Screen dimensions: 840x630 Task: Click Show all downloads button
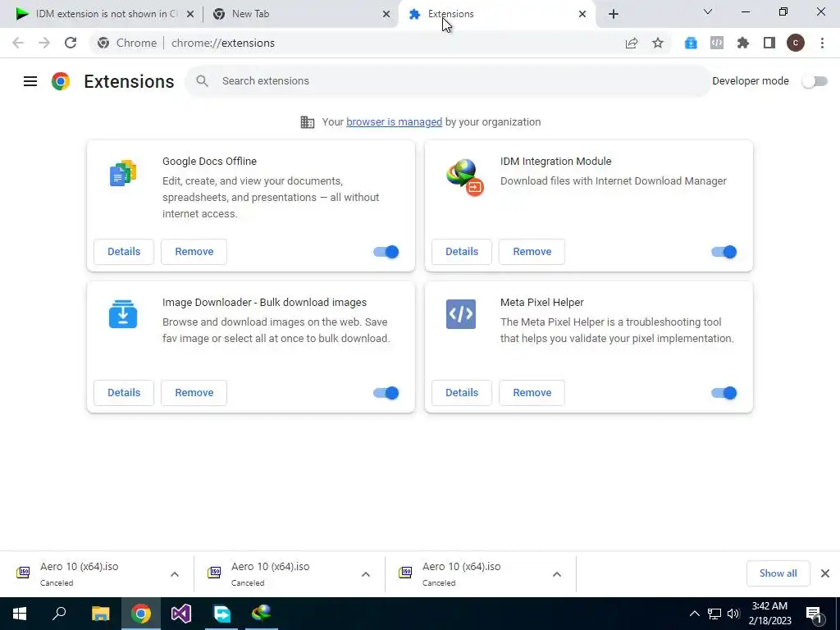pyautogui.click(x=778, y=573)
